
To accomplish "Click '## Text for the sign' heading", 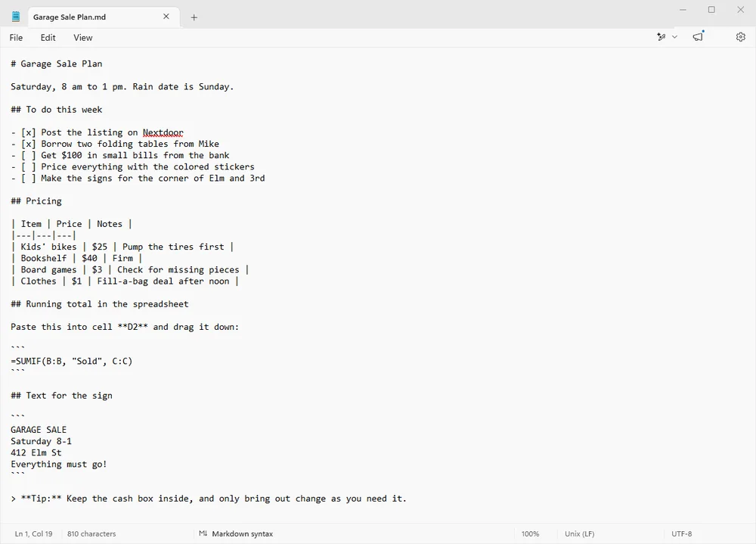I will point(61,396).
